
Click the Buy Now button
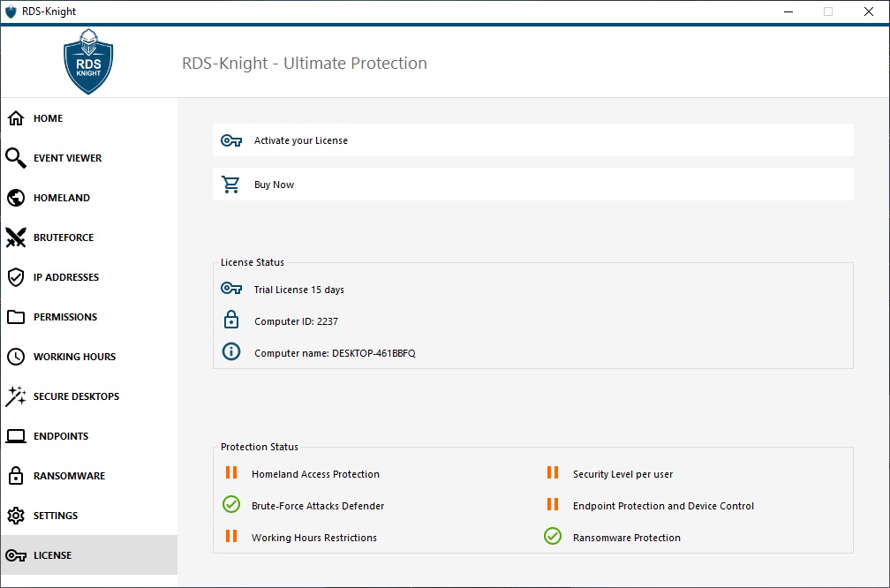[533, 185]
